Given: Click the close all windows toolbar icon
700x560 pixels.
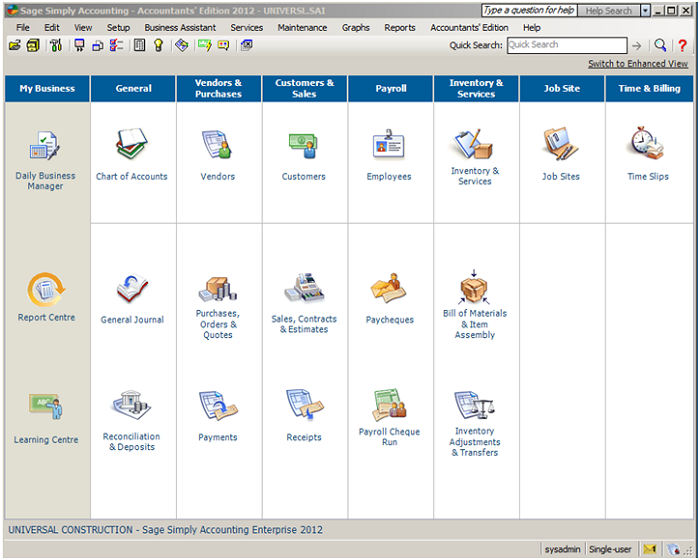Looking at the screenshot, I should 246,45.
